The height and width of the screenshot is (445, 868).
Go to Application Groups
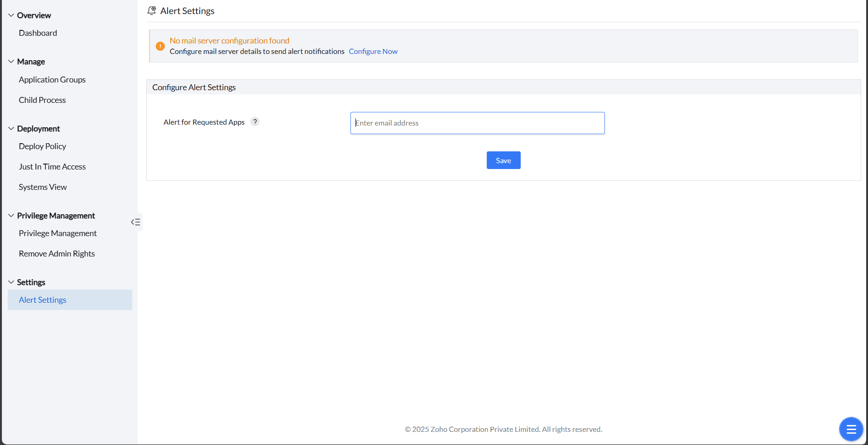click(52, 80)
